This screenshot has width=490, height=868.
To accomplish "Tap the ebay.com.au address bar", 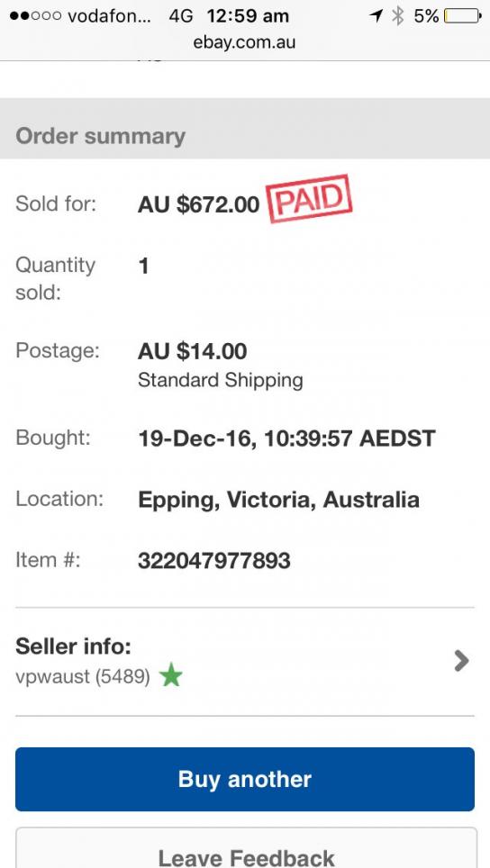I will click(244, 42).
